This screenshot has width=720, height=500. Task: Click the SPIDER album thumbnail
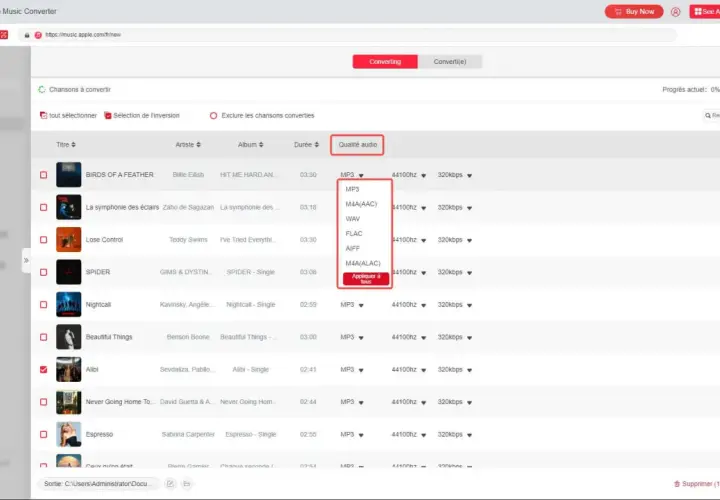coord(68,272)
